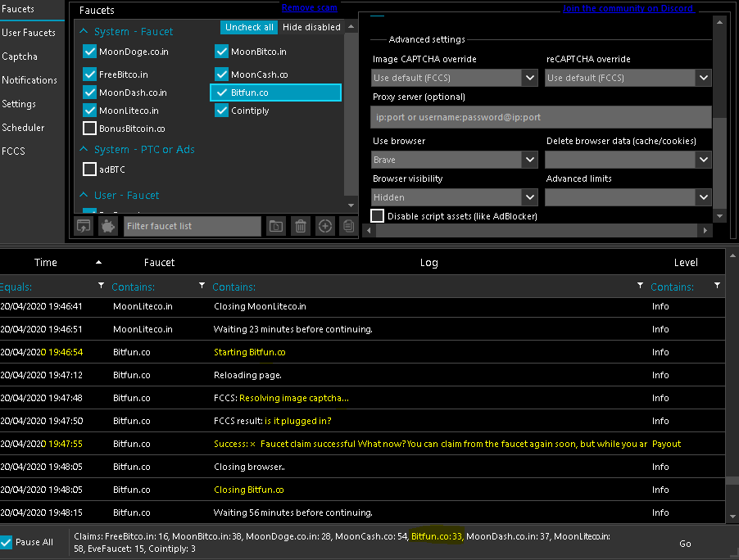This screenshot has width=739, height=560.
Task: Click the browser window icon left of piggy bank
Action: click(84, 226)
